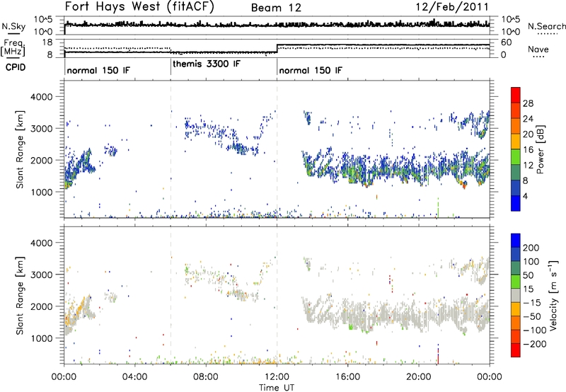Click the 'N.Search' legend label
566x392 pixels.
[x=546, y=26]
